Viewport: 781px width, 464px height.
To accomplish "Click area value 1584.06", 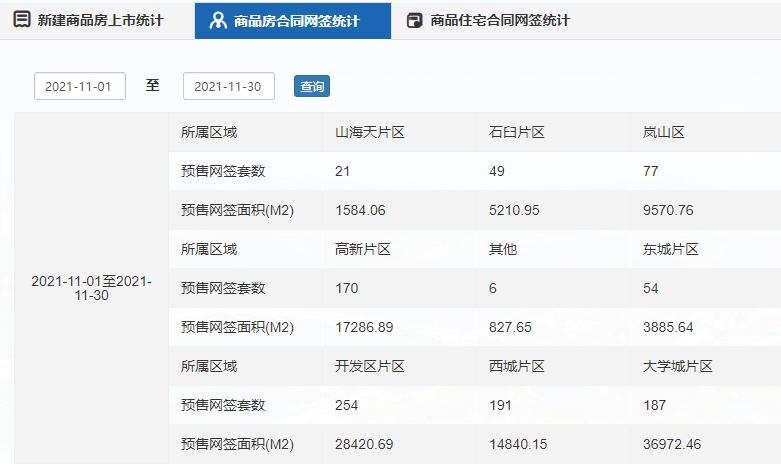I will click(x=360, y=210).
